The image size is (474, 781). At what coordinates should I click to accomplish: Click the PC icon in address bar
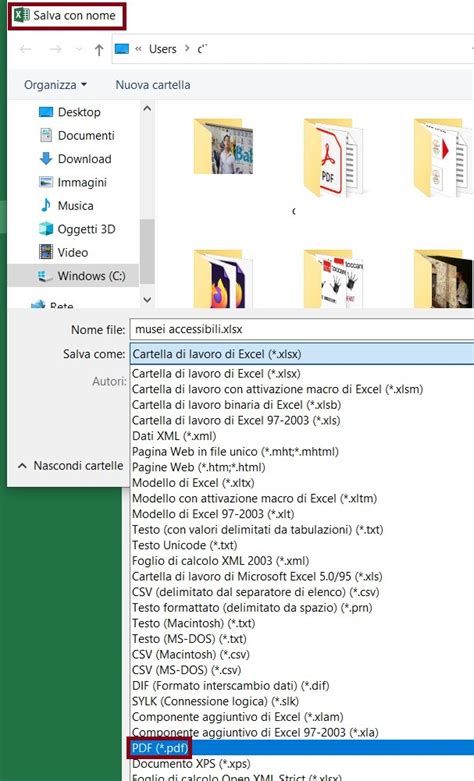[122, 49]
